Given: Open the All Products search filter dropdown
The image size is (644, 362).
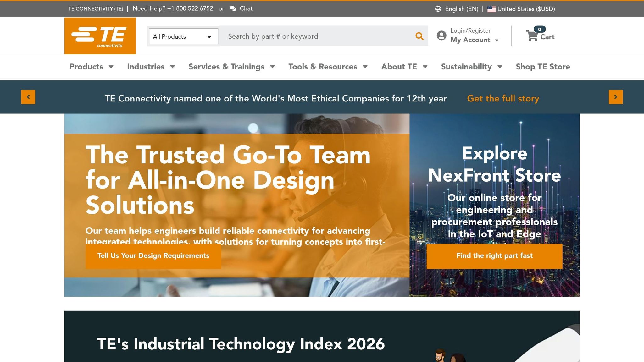Looking at the screenshot, I should [183, 36].
